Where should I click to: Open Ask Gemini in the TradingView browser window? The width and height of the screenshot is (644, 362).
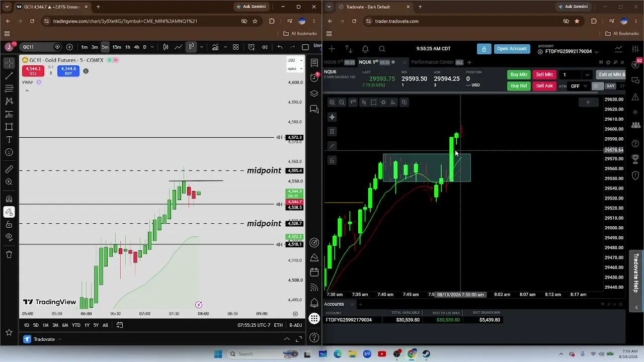click(251, 7)
